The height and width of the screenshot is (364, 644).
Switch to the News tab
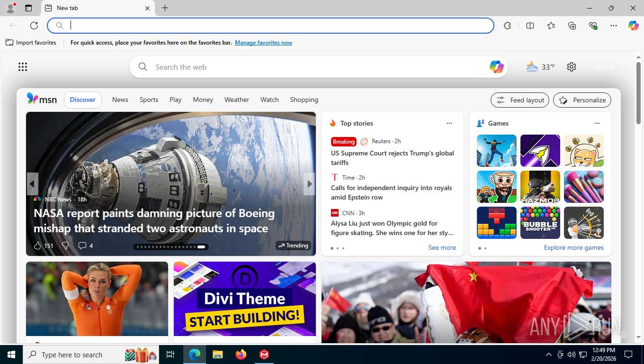point(120,100)
